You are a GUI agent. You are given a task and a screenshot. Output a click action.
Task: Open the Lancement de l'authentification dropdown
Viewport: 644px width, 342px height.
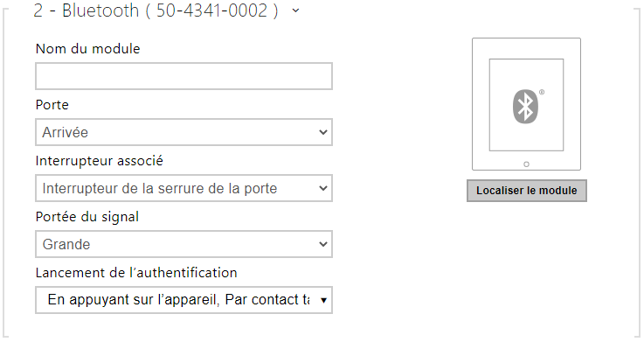pos(184,300)
